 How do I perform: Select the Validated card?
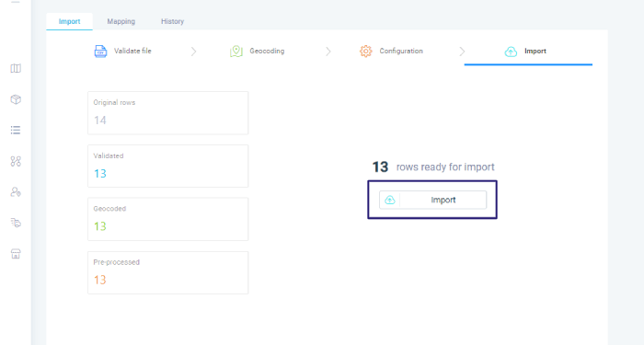pos(168,166)
